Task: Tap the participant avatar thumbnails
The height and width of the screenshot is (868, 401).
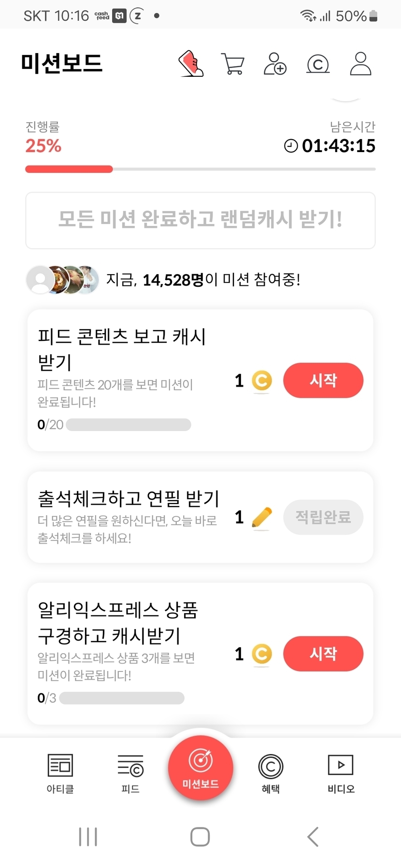Action: tap(63, 280)
